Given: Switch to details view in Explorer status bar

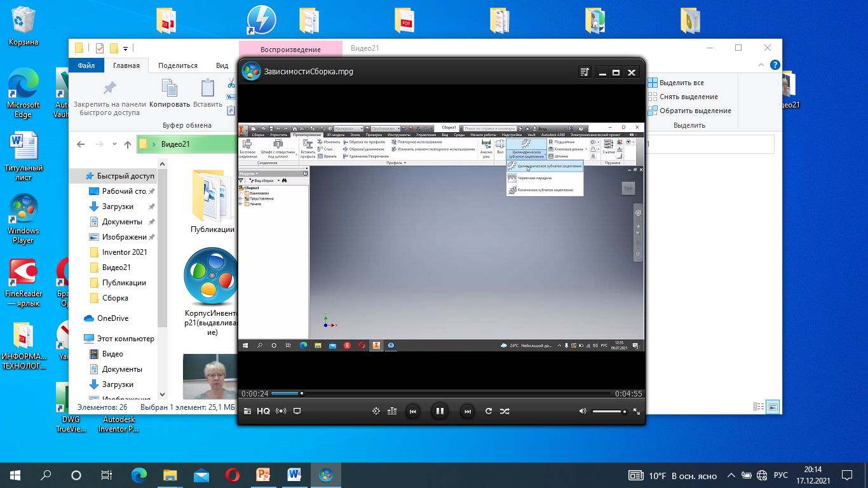Looking at the screenshot, I should pos(759,407).
